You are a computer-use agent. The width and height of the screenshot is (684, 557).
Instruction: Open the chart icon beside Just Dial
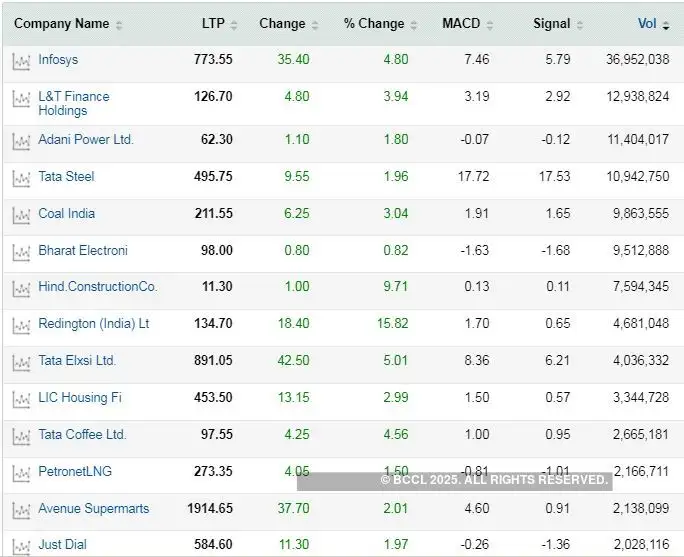click(x=21, y=547)
